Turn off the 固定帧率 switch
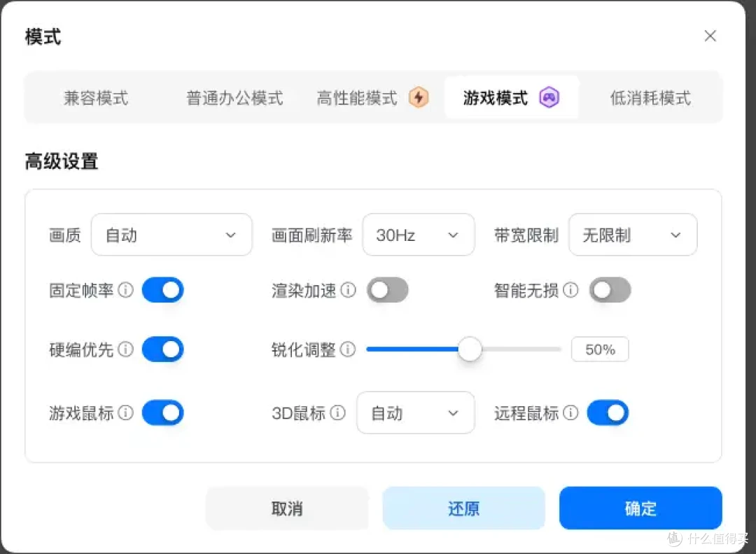756x554 pixels. (163, 289)
